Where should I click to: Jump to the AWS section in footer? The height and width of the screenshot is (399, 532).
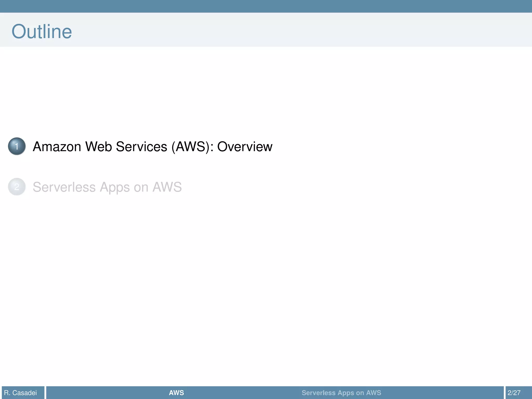(176, 393)
